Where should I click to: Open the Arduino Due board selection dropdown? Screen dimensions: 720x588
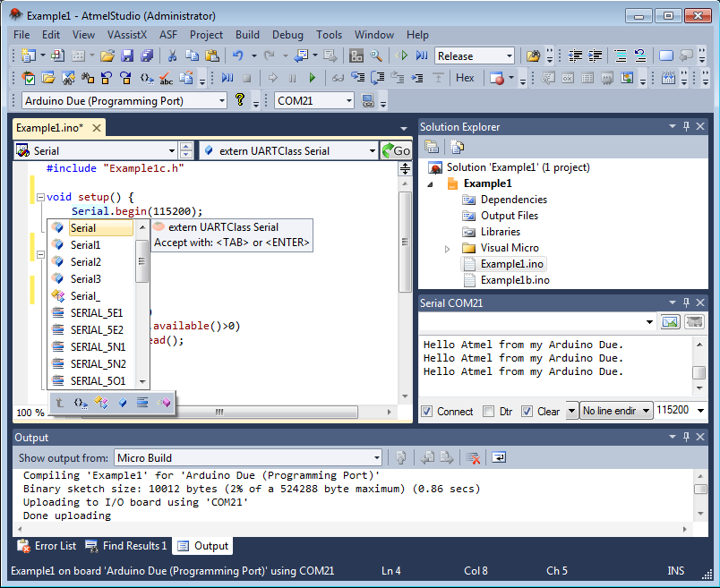[221, 101]
